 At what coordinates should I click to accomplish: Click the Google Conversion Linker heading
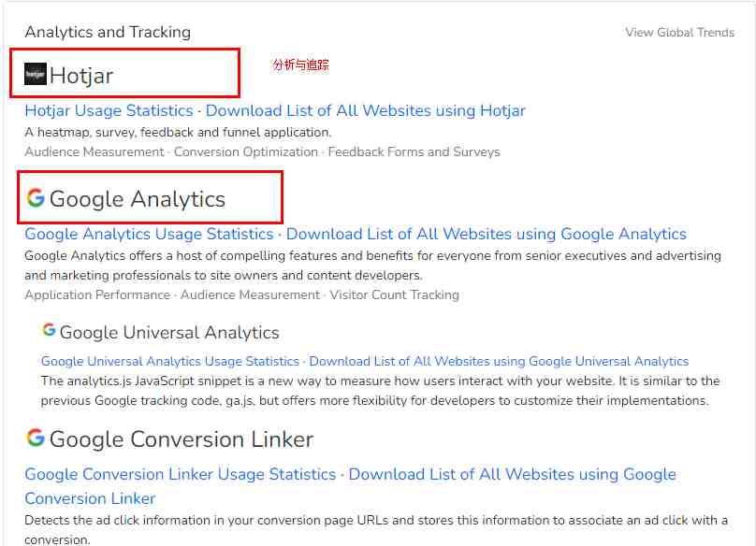pyautogui.click(x=182, y=439)
